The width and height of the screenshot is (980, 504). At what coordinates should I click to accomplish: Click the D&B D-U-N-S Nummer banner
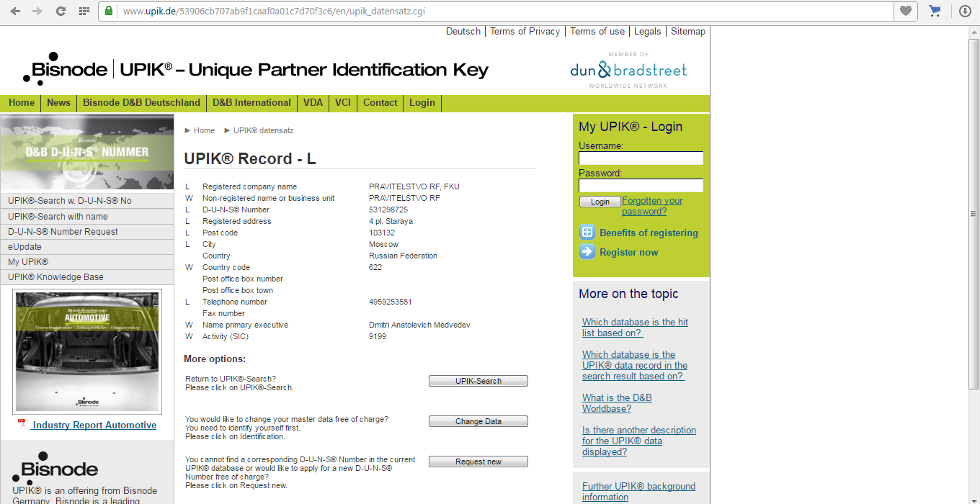click(x=87, y=152)
